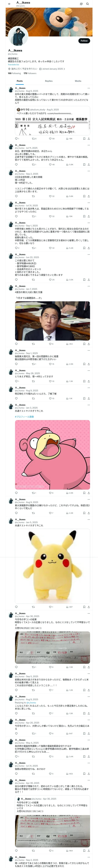This screenshot has height=868, width=98.
Task: Open more options on Sep 2 post
Action: [89, 171]
